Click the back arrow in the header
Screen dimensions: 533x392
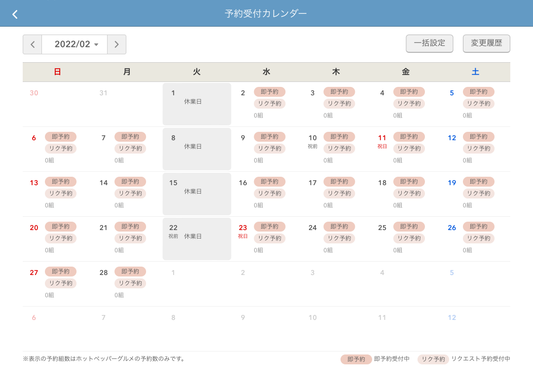click(15, 13)
